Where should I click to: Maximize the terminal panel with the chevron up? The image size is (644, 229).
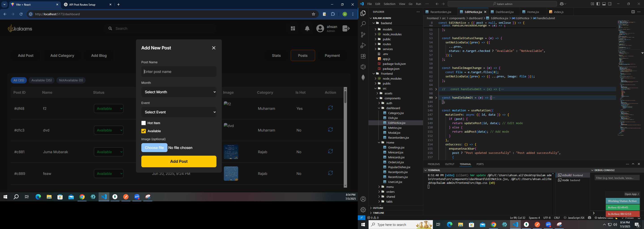coord(633,164)
